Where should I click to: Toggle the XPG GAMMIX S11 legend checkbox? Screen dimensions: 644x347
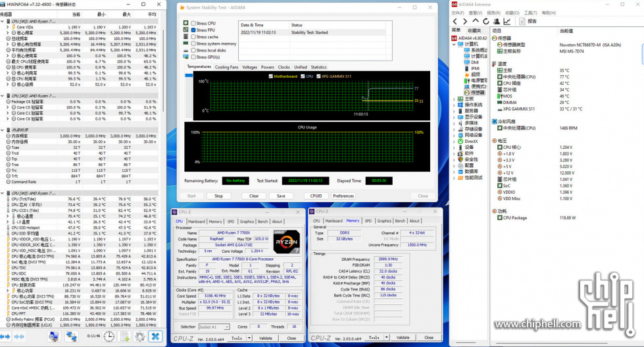pos(318,76)
